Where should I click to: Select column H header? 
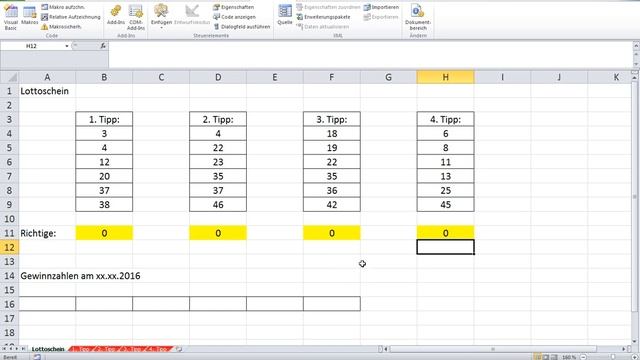(x=445, y=77)
